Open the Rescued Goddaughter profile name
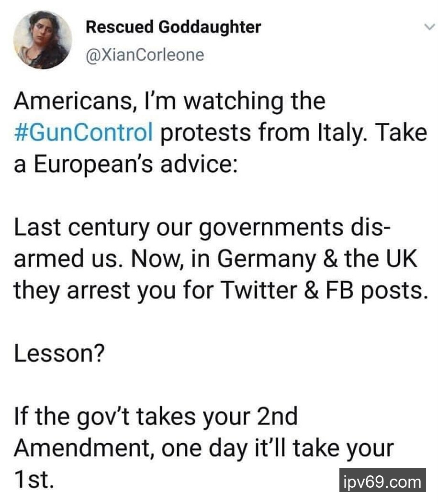The width and height of the screenshot is (438, 504). click(x=173, y=28)
